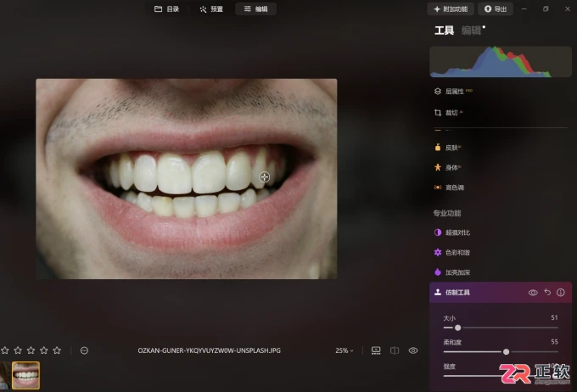This screenshot has width=577, height=392.
Task: Adjust the 柔和度 softness slider
Action: point(501,352)
